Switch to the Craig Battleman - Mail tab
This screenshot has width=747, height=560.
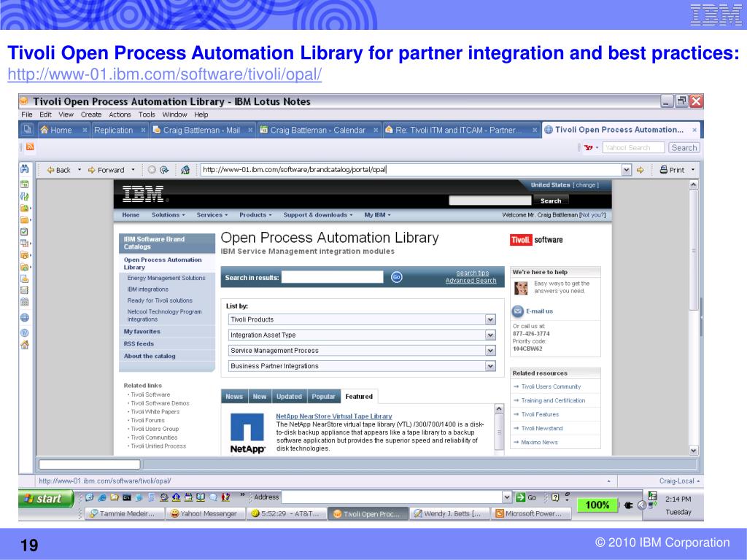(x=201, y=130)
